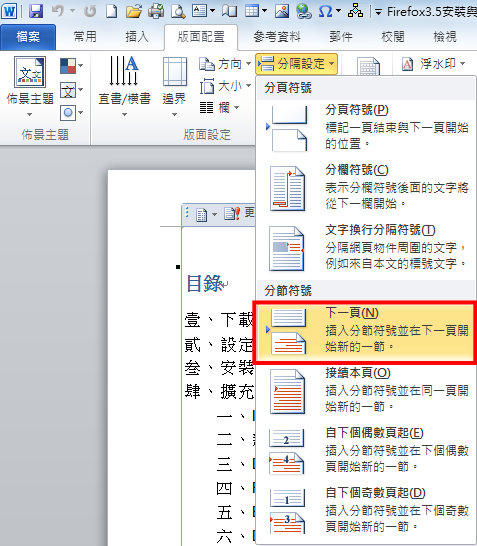
Task: Click the 分隔設定 breaks button
Action: 296,64
